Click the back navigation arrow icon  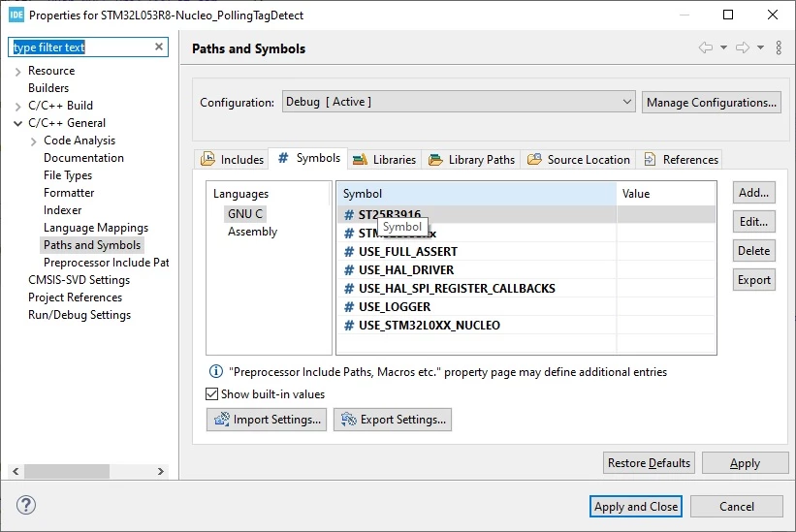click(706, 47)
